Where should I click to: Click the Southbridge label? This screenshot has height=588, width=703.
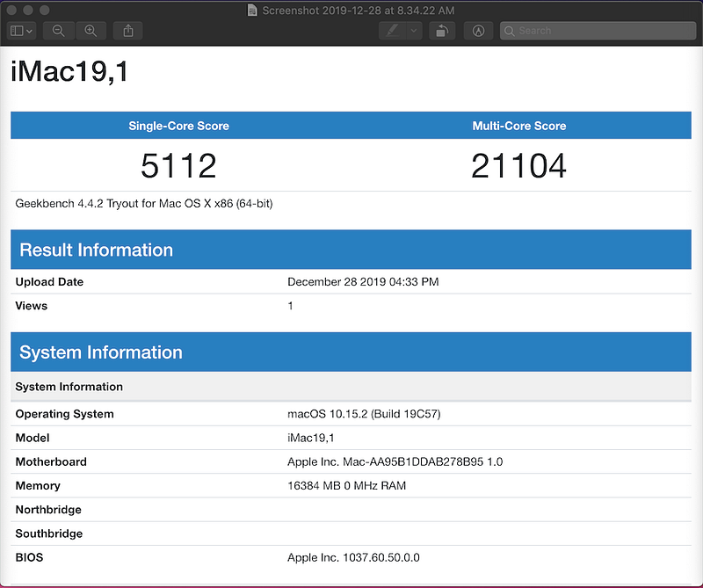point(49,534)
